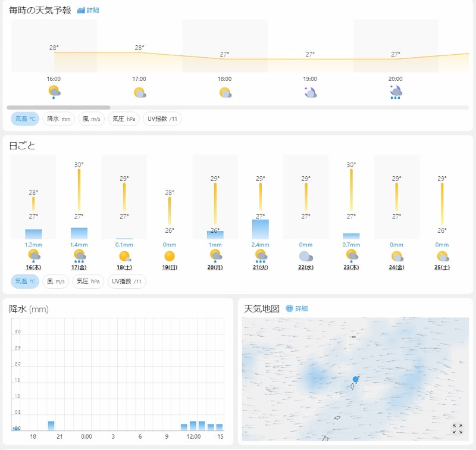Click the 20:00 night rain icon
476x450 pixels.
396,92
